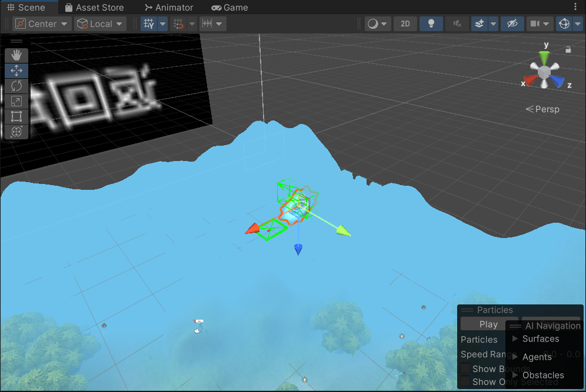Switch to the Game tab
This screenshot has height=392, width=586.
tap(229, 8)
